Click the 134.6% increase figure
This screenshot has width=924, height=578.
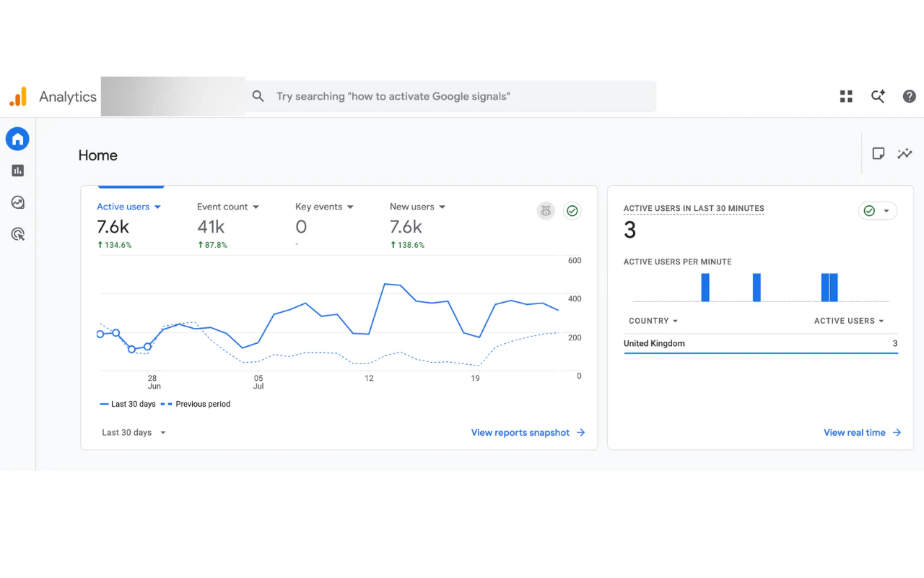(x=114, y=245)
